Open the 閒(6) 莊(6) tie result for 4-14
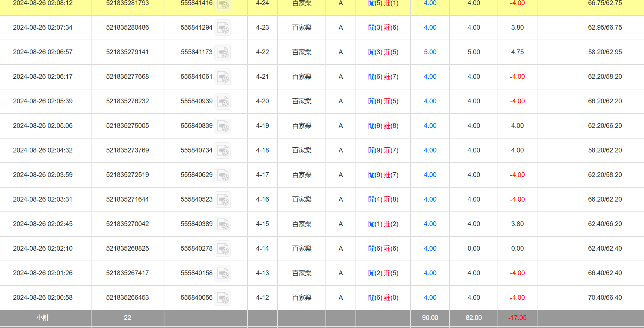644x328 pixels. tap(383, 248)
